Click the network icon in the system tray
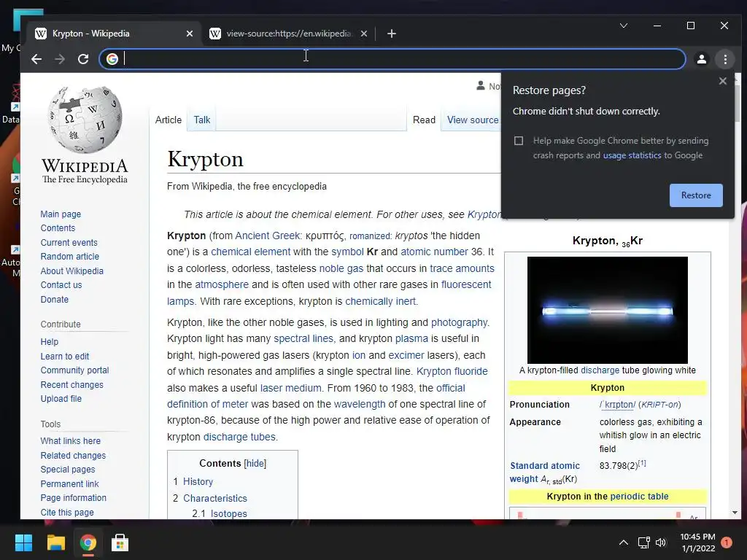Viewport: 747px width, 560px height. [643, 542]
